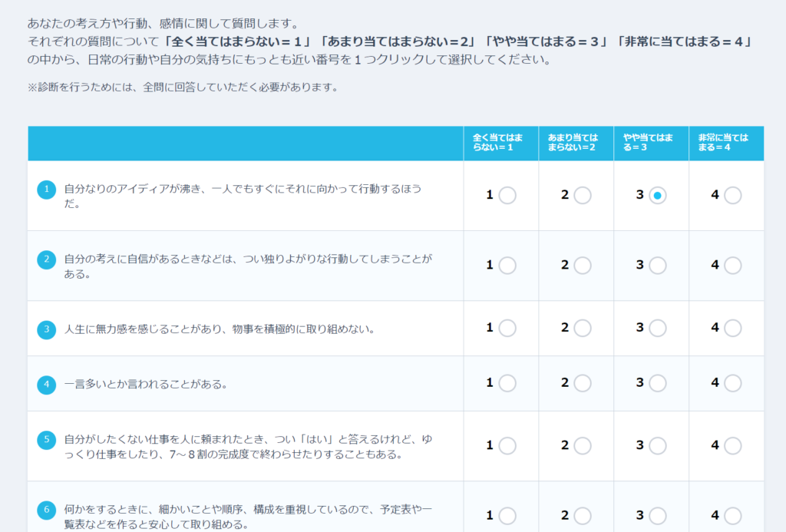Viewport: 786px width, 532px height.
Task: Select the checked option 3 for question 1
Action: [658, 196]
